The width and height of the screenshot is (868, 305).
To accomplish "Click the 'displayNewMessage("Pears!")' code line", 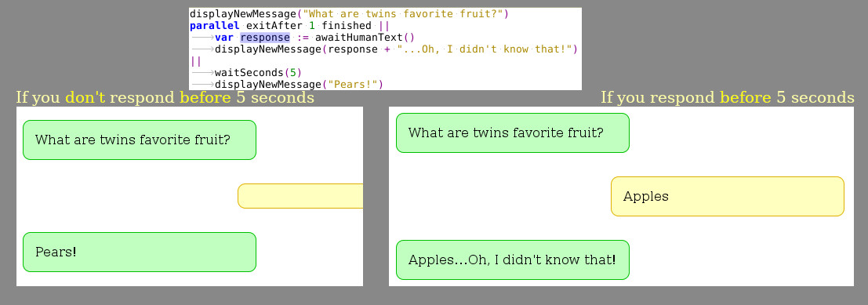I will coord(299,84).
